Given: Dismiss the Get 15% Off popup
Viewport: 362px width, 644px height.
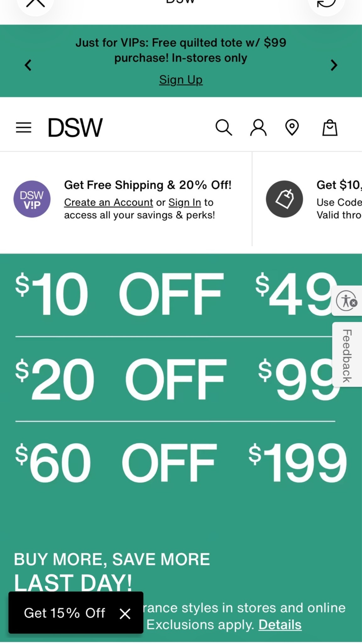Looking at the screenshot, I should point(125,613).
